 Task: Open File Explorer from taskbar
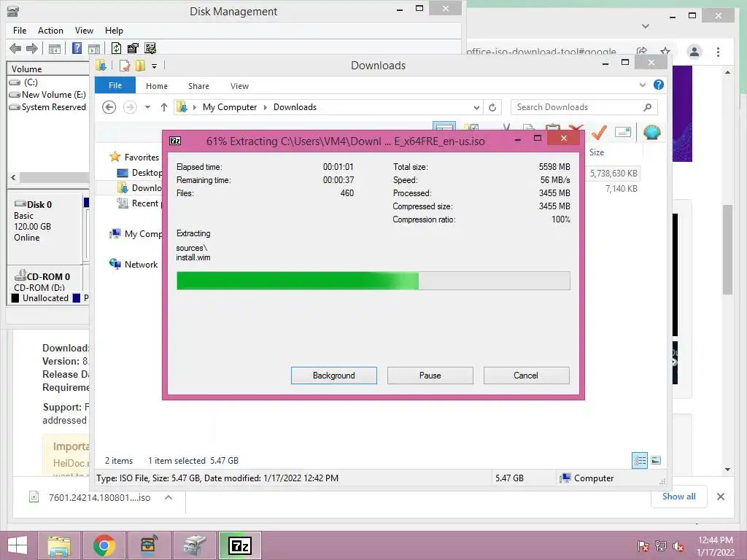[x=59, y=545]
